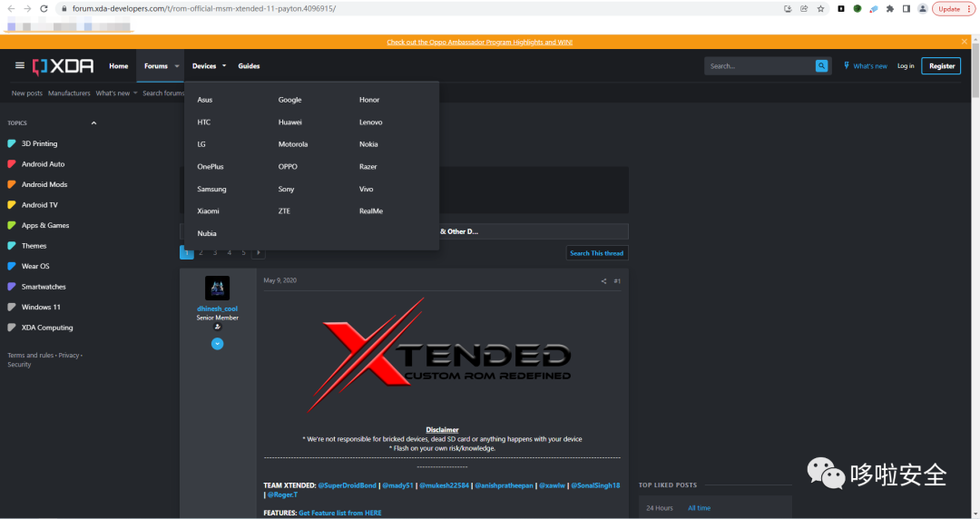Screen dimensions: 980x519
Task: Click the @SuperDroidBond mention
Action: (347, 485)
